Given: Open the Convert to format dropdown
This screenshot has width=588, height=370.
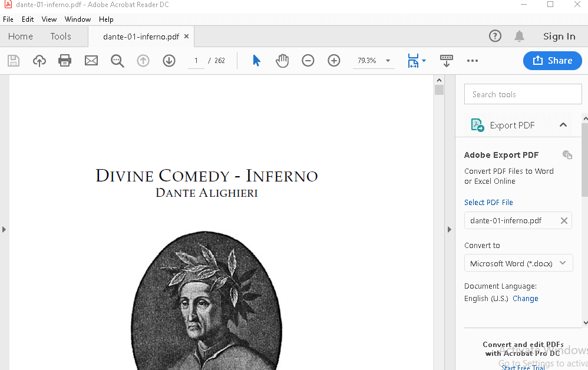Looking at the screenshot, I should point(518,263).
